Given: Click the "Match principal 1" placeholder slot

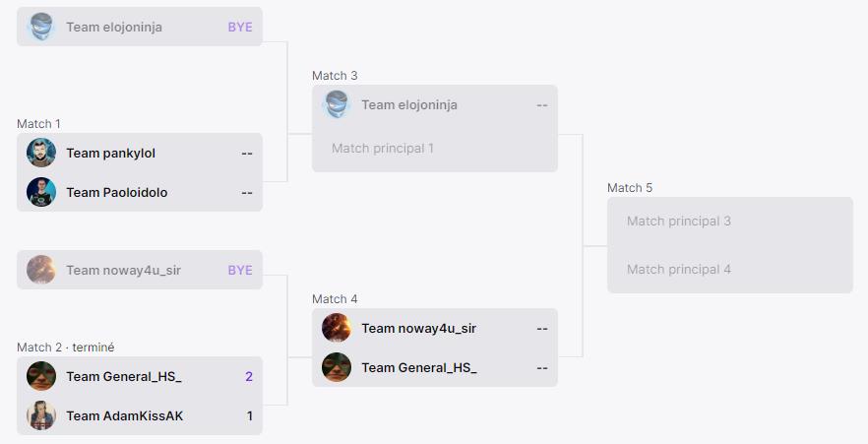Looking at the screenshot, I should coord(383,148).
